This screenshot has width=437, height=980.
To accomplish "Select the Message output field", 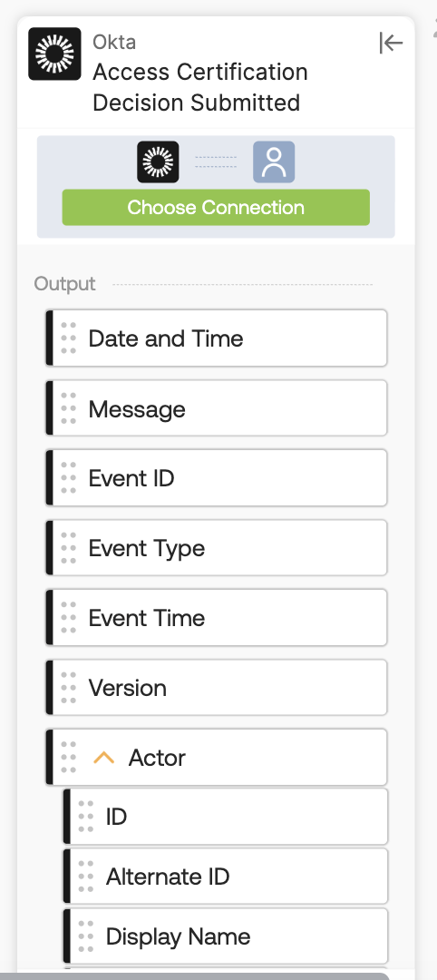I will tap(217, 408).
